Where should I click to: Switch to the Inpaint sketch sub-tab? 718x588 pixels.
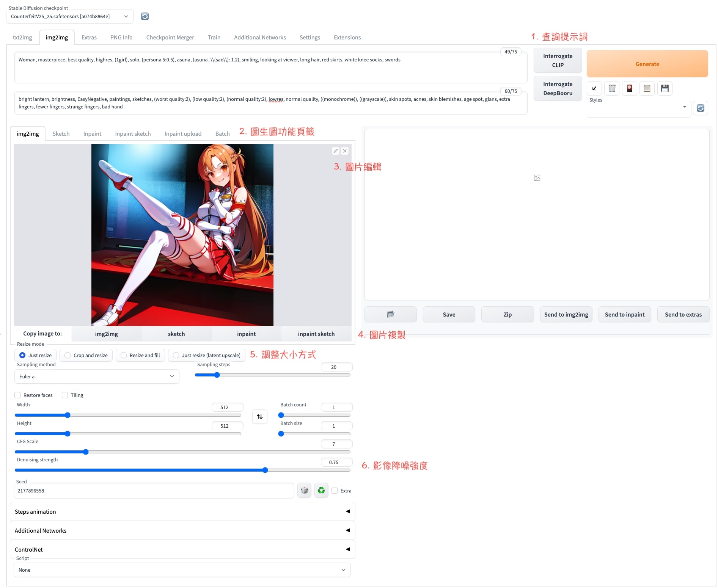133,133
